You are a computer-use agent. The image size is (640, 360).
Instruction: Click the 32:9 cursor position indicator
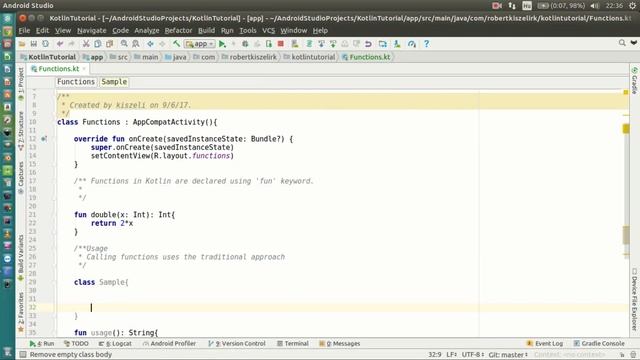pyautogui.click(x=434, y=355)
